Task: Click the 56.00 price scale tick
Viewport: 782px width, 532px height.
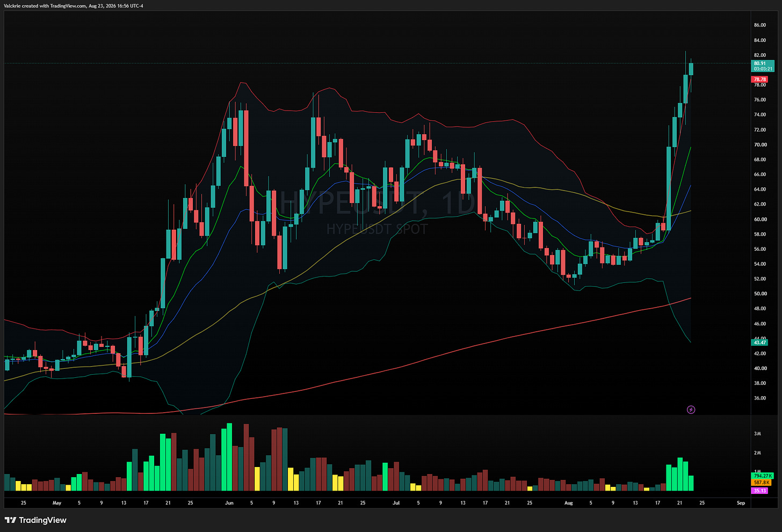Action: [x=760, y=249]
